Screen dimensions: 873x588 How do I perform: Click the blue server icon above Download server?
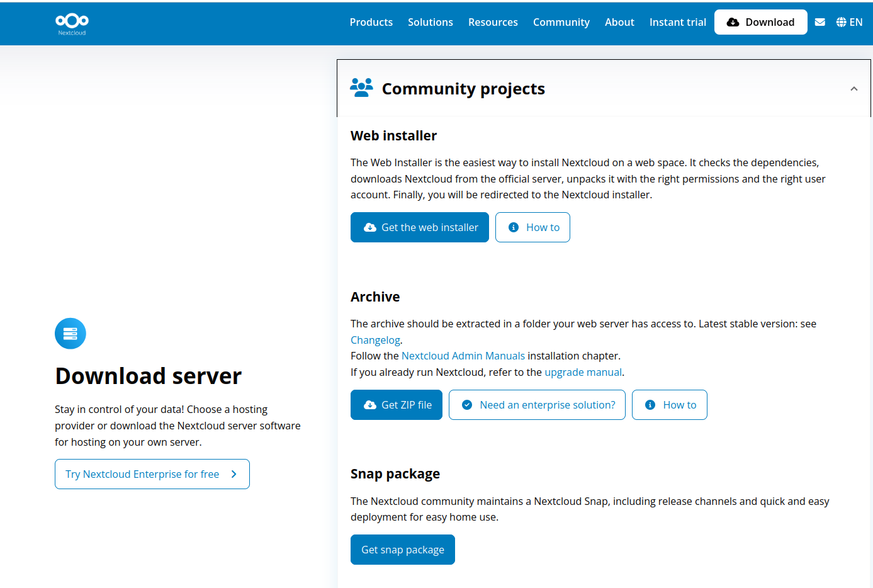[70, 334]
